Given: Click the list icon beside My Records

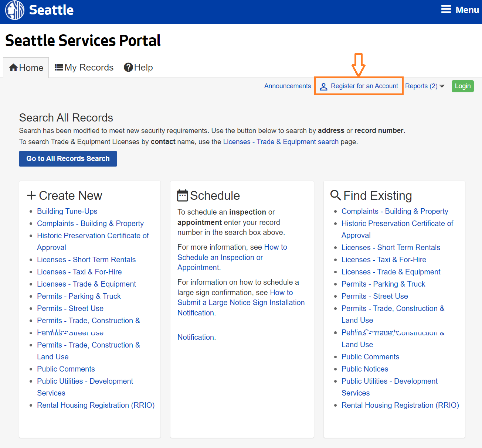Looking at the screenshot, I should coord(59,67).
